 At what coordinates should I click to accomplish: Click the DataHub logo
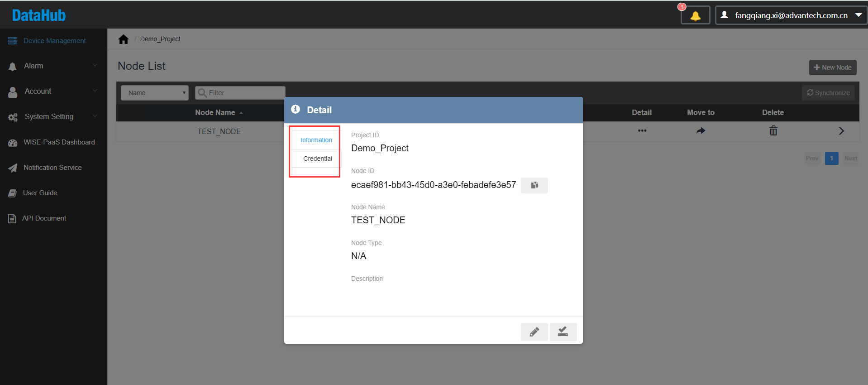point(39,15)
